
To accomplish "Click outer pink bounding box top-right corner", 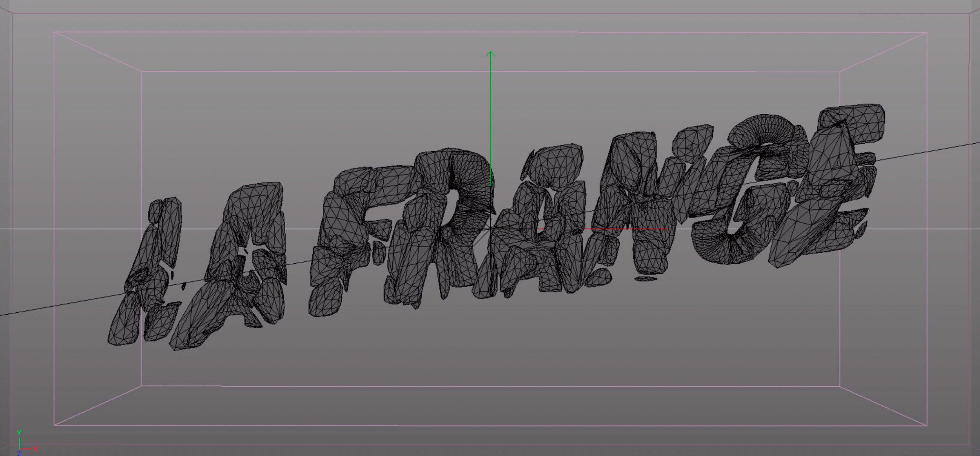I will point(926,33).
